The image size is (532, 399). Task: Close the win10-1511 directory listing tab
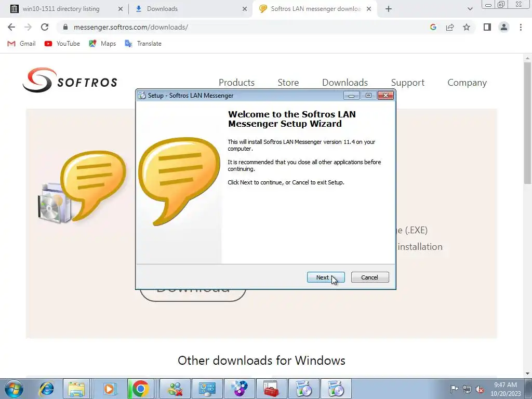tap(121, 9)
